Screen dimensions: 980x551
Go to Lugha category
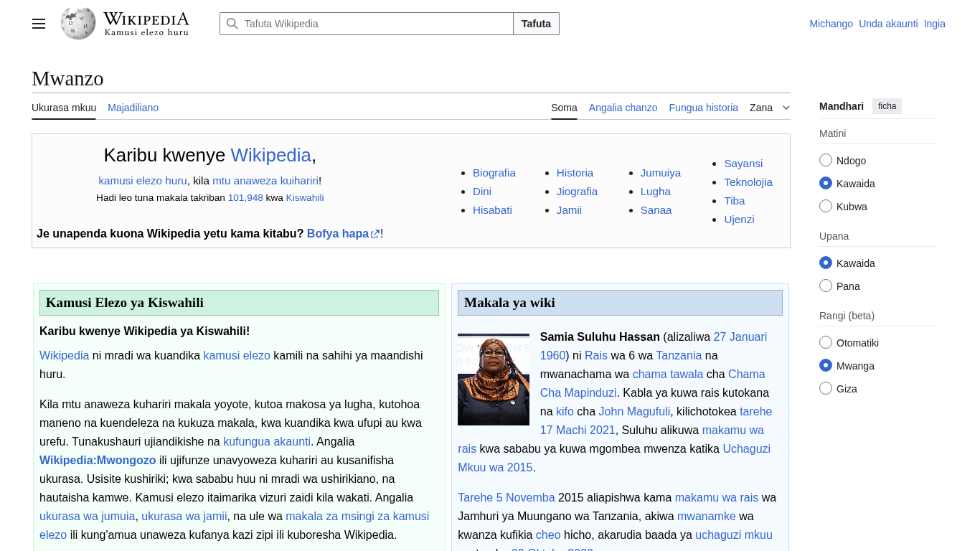tap(656, 192)
